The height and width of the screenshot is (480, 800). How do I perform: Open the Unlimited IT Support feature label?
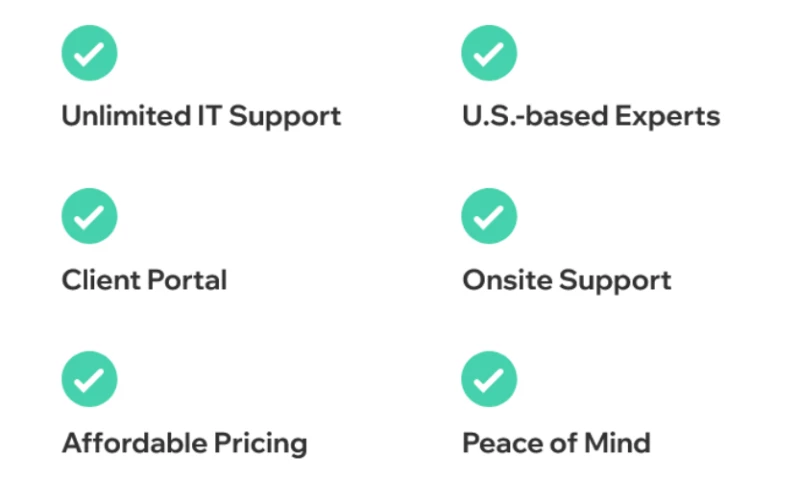201,116
